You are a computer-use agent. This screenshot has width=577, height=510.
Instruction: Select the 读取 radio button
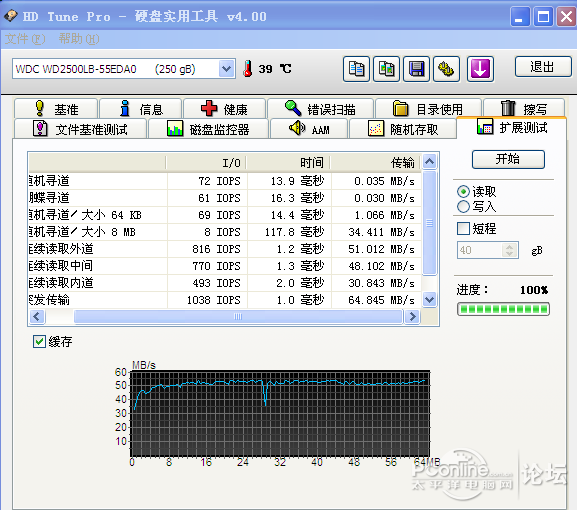tap(463, 191)
